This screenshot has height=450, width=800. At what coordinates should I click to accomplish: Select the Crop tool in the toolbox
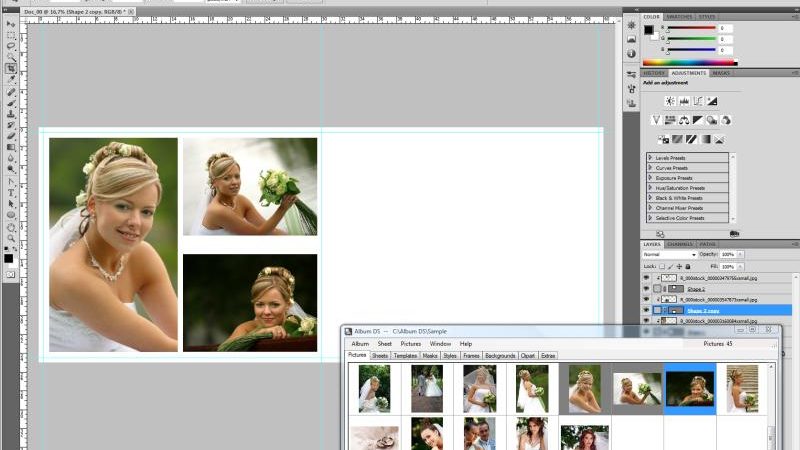coord(11,68)
